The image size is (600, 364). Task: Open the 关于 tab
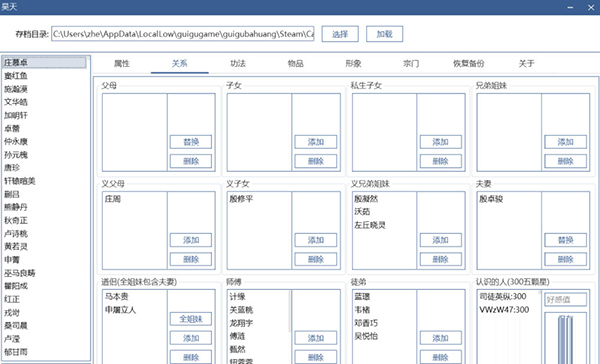526,64
